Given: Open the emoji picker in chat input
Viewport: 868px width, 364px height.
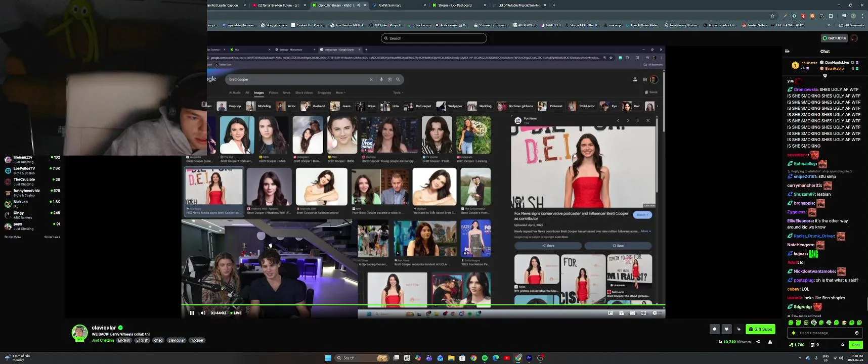Looking at the screenshot, I should 857,333.
